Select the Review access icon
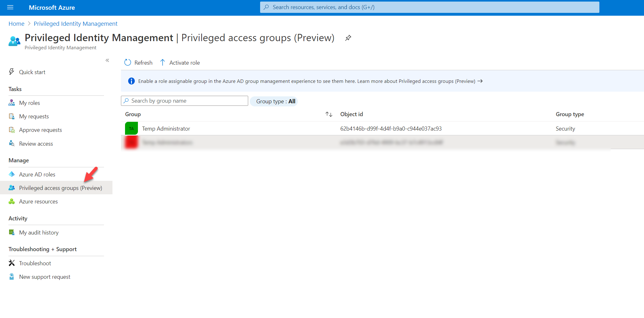Screen dimensions: 644x318 (x=12, y=143)
